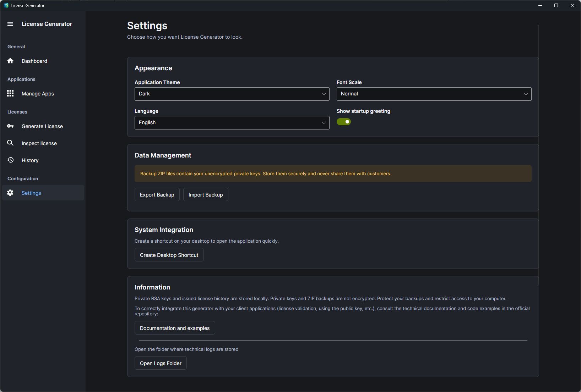This screenshot has width=581, height=392.
Task: Click the License Generator sidebar title
Action: (47, 24)
